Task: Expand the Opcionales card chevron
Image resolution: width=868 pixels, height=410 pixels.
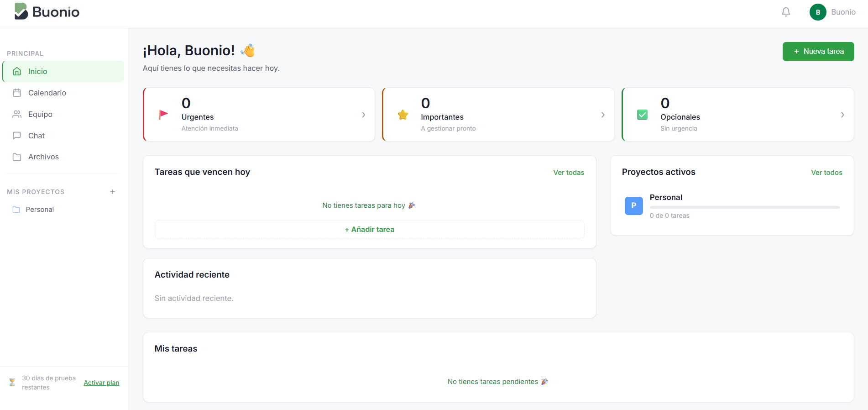Action: click(x=842, y=115)
